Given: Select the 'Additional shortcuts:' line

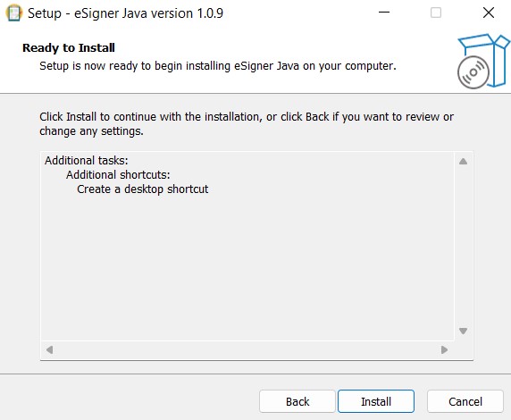Looking at the screenshot, I should click(x=118, y=175).
